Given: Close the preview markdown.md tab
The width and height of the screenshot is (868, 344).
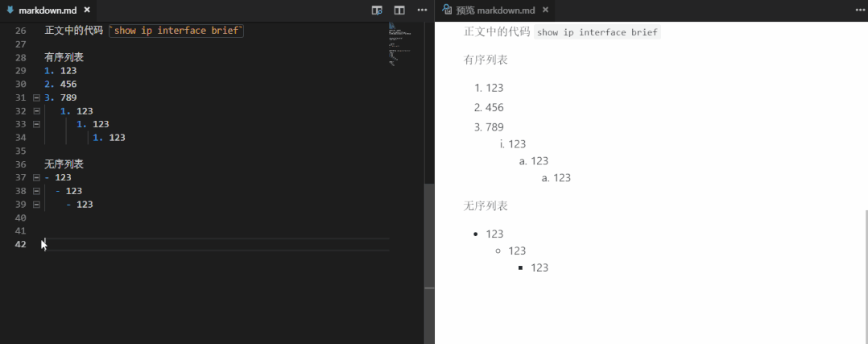Looking at the screenshot, I should [x=545, y=10].
